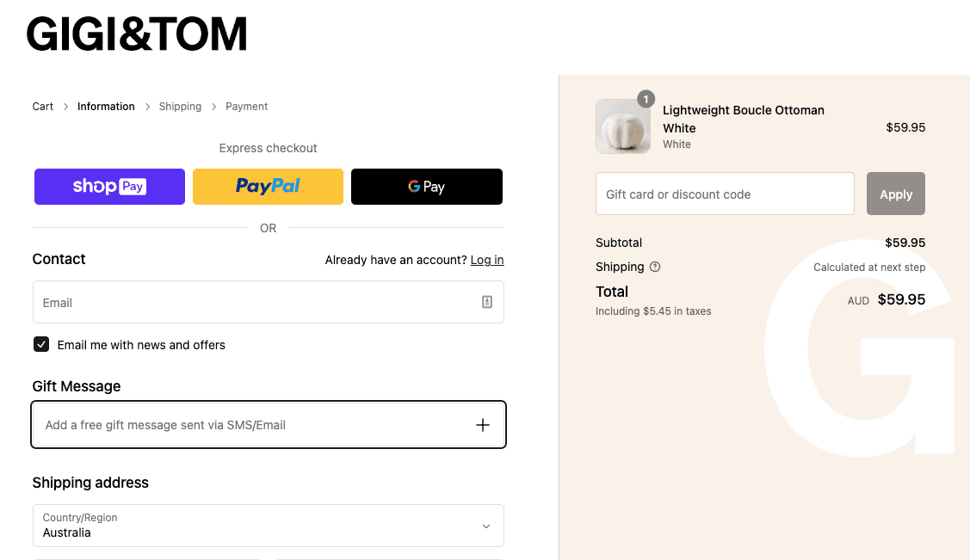Click the plus icon in Gift Message

click(x=483, y=425)
